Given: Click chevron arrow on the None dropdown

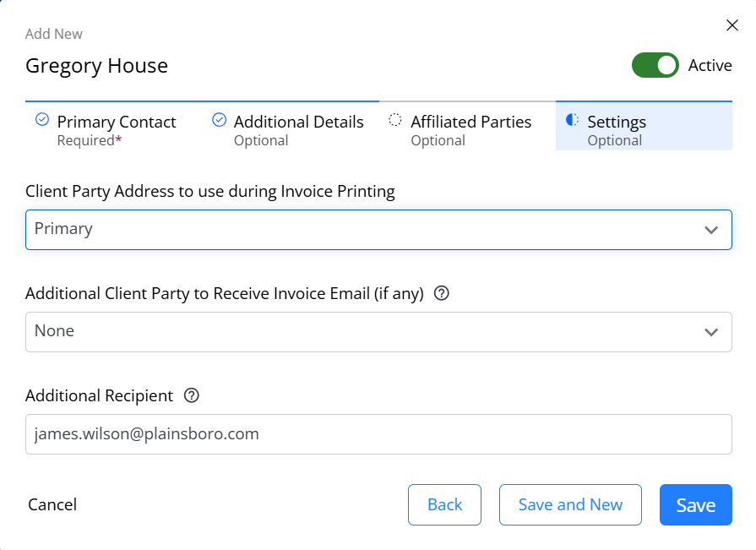Looking at the screenshot, I should coord(711,332).
